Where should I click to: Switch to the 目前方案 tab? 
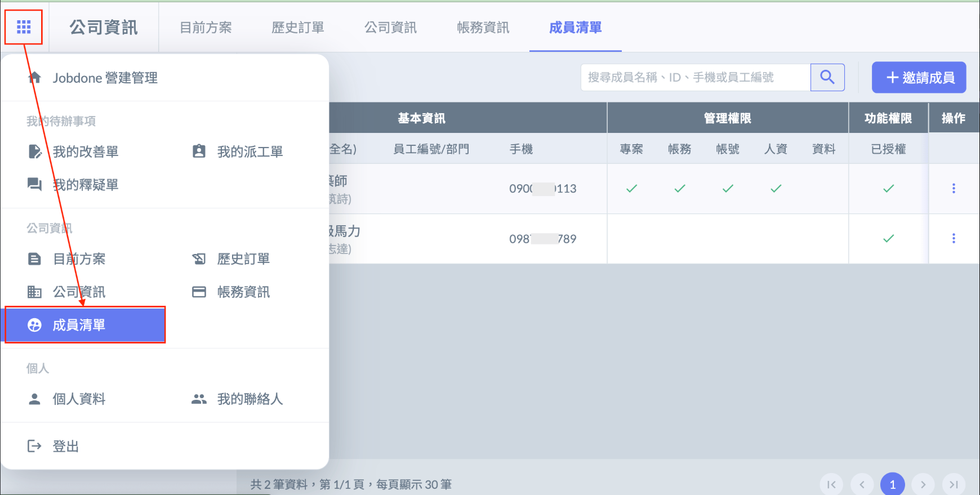tap(206, 28)
